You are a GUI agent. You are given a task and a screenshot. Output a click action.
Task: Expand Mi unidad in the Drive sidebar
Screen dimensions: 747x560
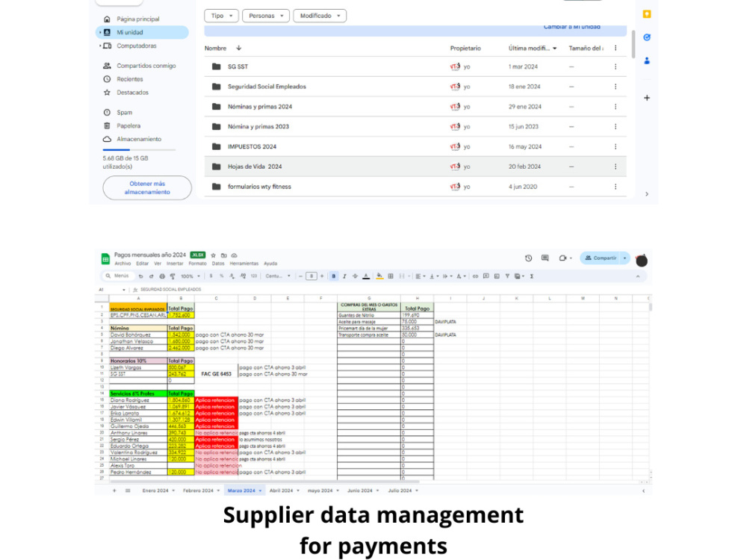(x=100, y=32)
